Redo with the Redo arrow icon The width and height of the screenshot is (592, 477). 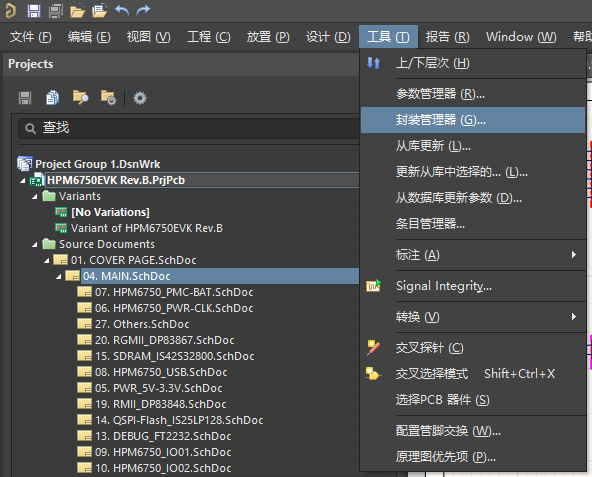[143, 10]
